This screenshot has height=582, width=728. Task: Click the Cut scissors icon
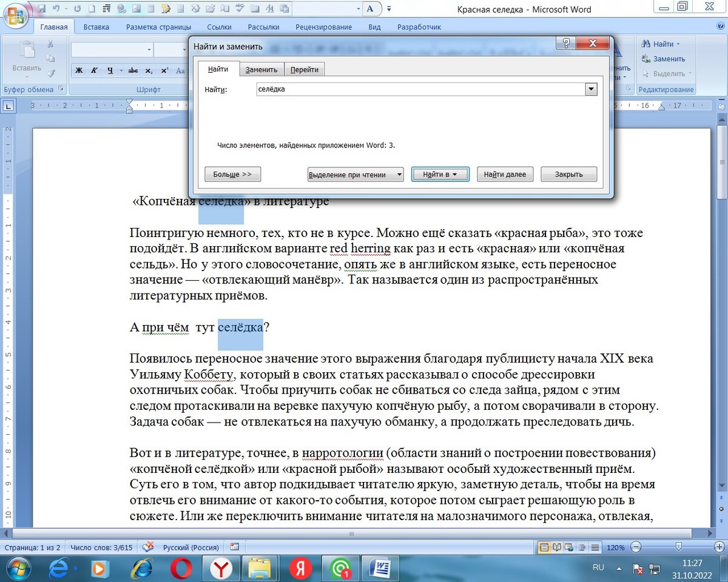click(x=51, y=44)
